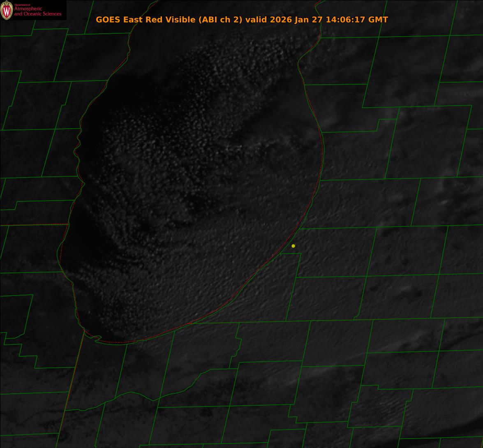Click the small harbor notch on the lake's southwest shore

[x=97, y=338]
